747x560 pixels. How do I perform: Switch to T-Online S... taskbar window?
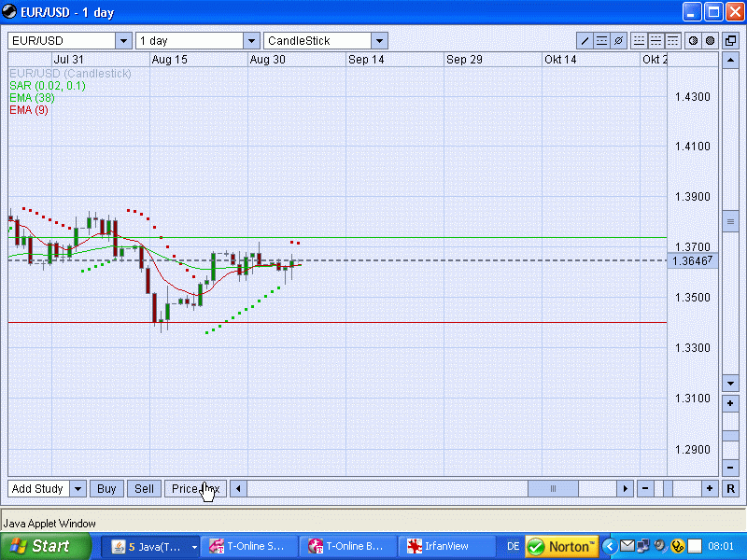[x=249, y=547]
